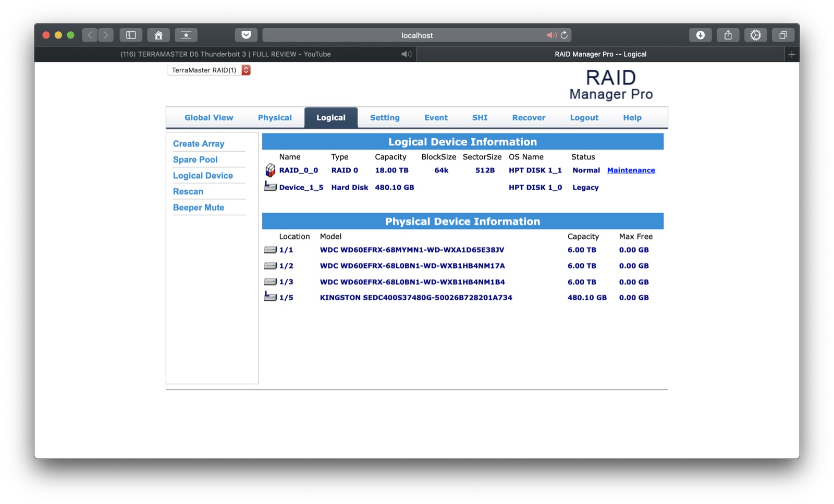Click the Device_1_5 disk icon
The height and width of the screenshot is (504, 834).
pos(270,186)
